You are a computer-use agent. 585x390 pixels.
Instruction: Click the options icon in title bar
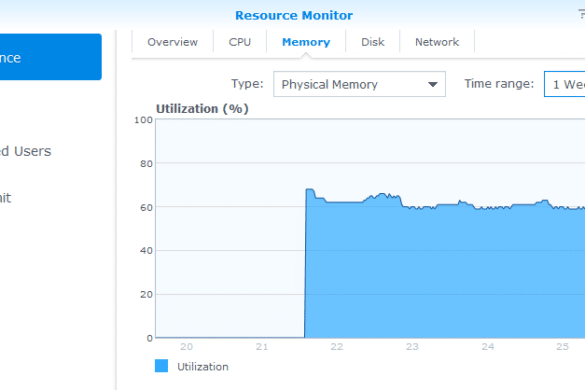click(581, 14)
